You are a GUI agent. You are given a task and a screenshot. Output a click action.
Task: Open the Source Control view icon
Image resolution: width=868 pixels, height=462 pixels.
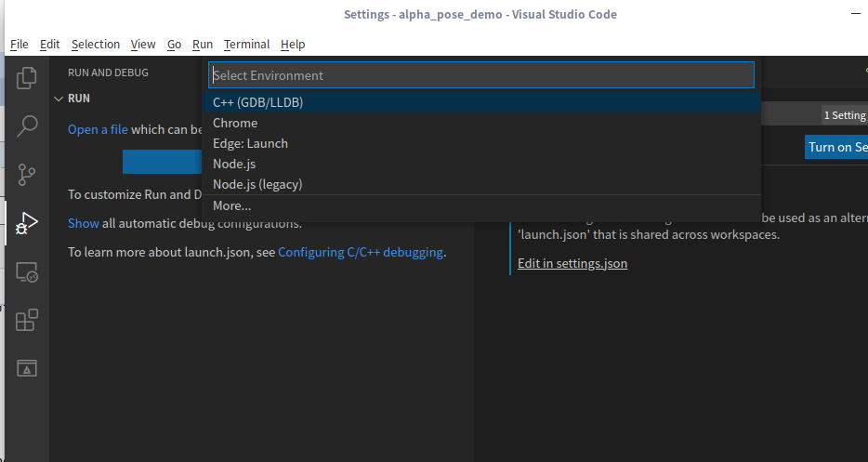(x=27, y=175)
